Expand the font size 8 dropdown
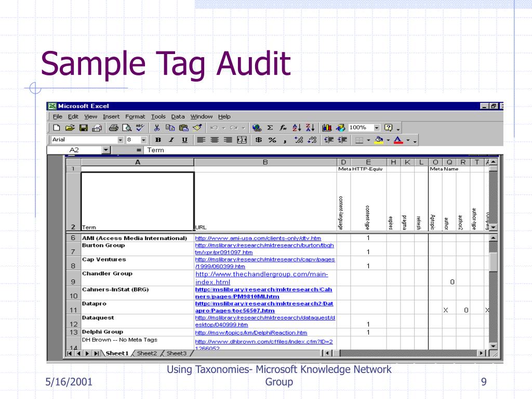 143,140
